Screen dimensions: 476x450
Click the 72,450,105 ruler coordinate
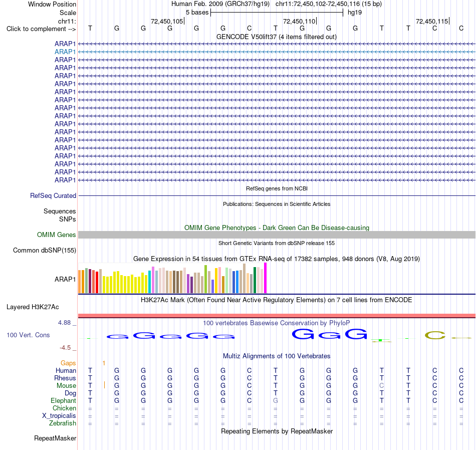coord(167,21)
